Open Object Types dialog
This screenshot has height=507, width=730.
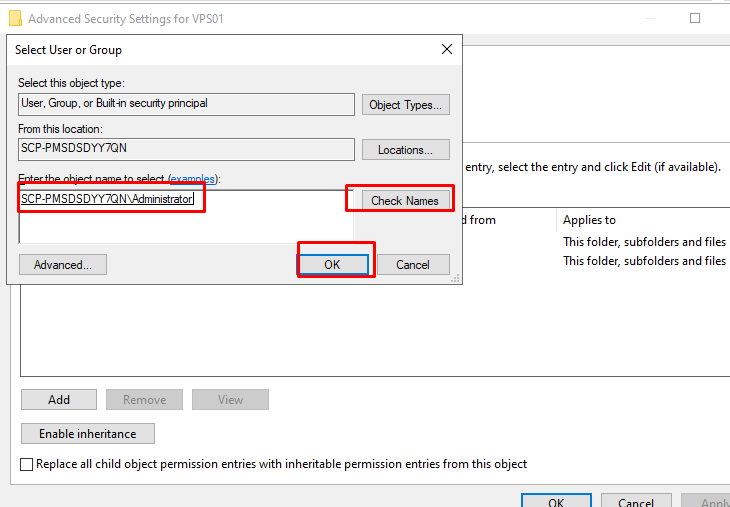(x=406, y=105)
